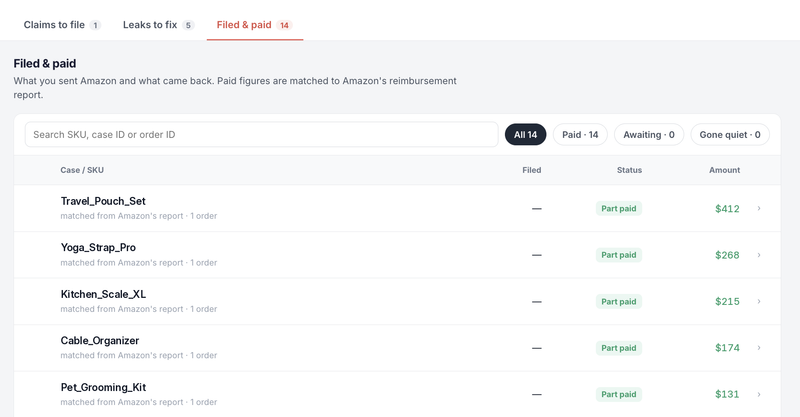Filter by Gone quiet · 0
Viewport: 800px width, 417px height.
click(x=730, y=135)
